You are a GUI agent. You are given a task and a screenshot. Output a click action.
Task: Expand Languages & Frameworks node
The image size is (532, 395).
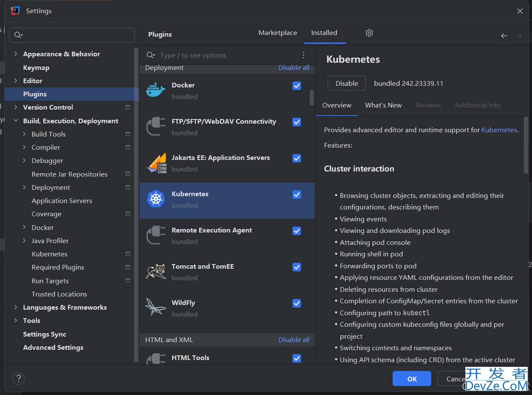click(16, 307)
